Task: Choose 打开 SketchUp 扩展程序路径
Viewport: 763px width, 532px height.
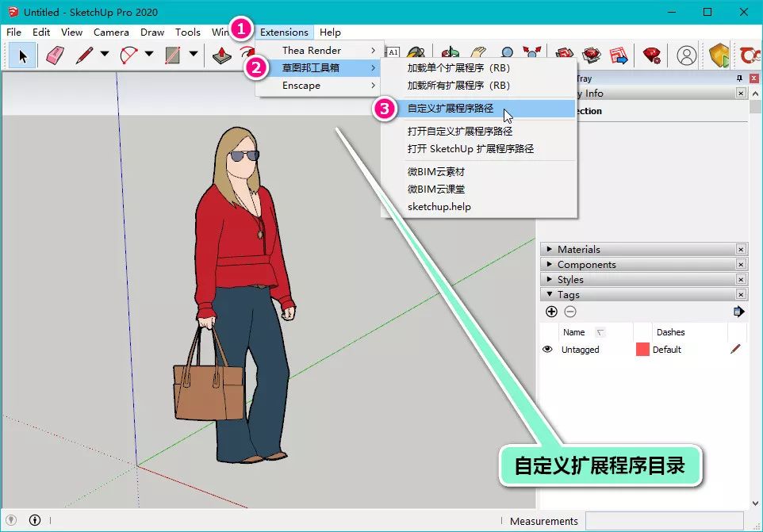Action: tap(479, 148)
